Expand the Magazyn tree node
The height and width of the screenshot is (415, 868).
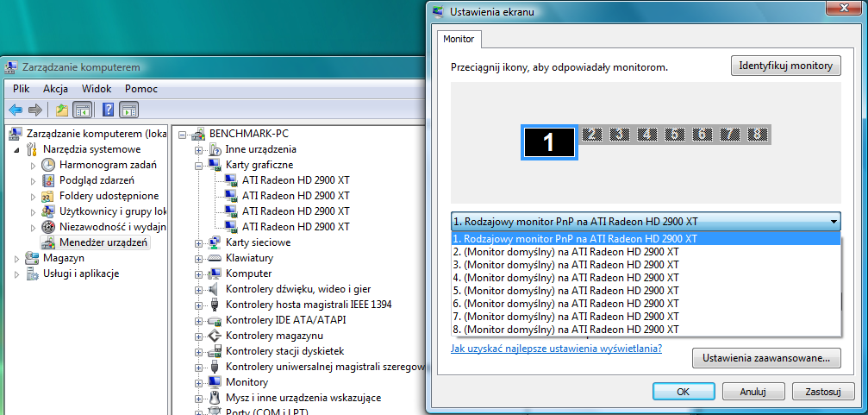[16, 258]
